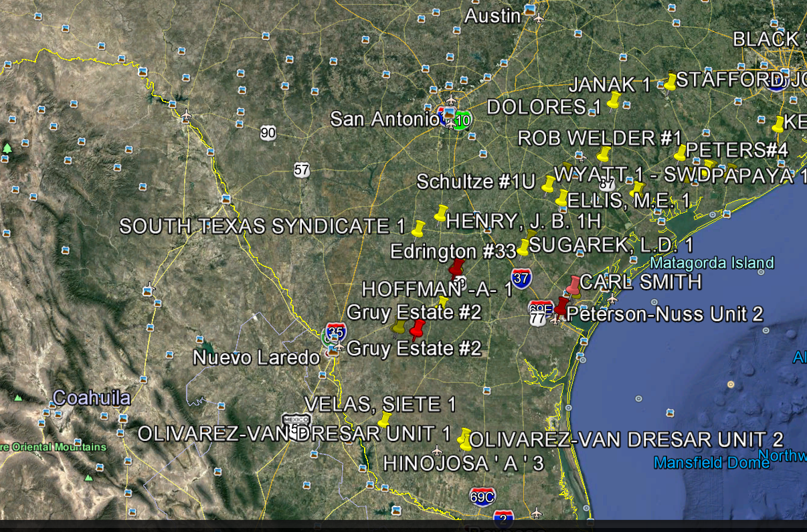The image size is (807, 532).
Task: Click the HINOJOSA ' A ' 3 label
Action: coord(463,463)
